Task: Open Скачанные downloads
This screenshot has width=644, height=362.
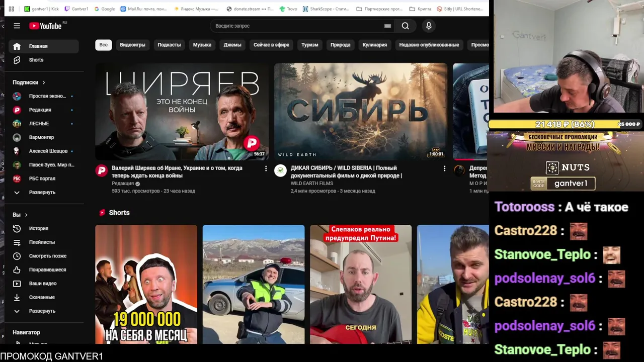Action: 44,297
